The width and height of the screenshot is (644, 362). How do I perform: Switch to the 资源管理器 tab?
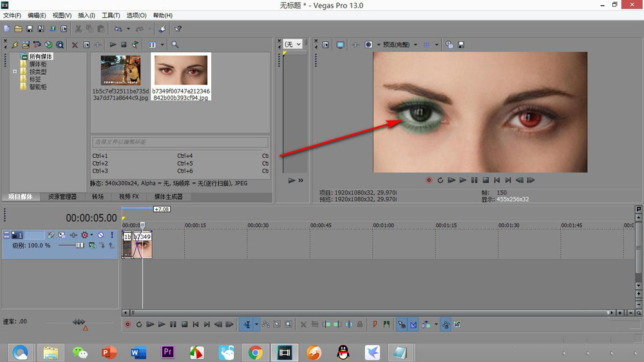tap(62, 197)
